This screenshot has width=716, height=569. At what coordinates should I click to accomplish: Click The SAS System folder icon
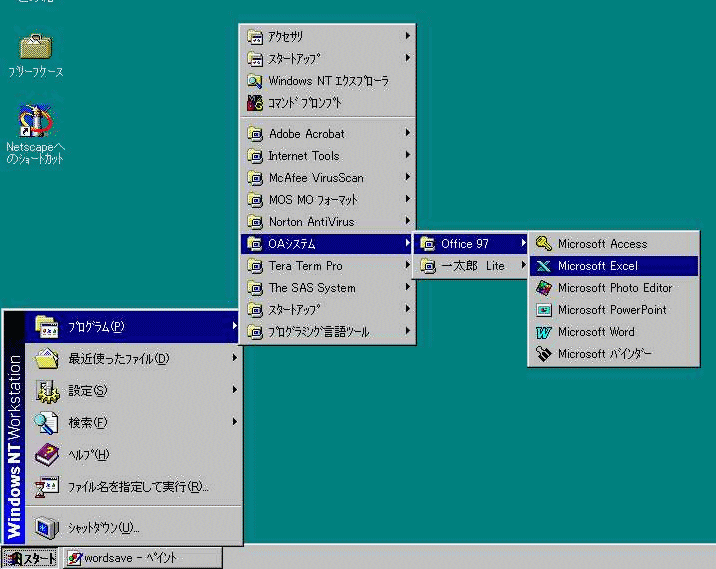coord(255,288)
